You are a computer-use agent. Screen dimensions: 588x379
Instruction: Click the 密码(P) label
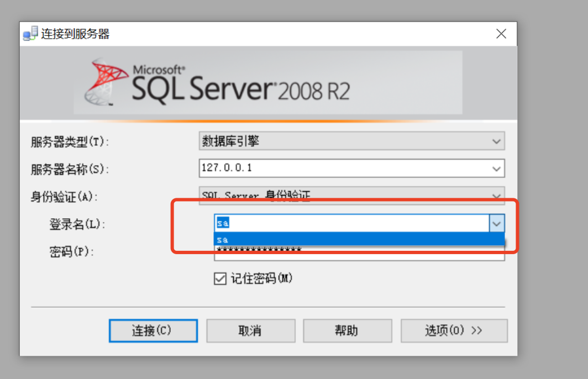[x=72, y=251]
